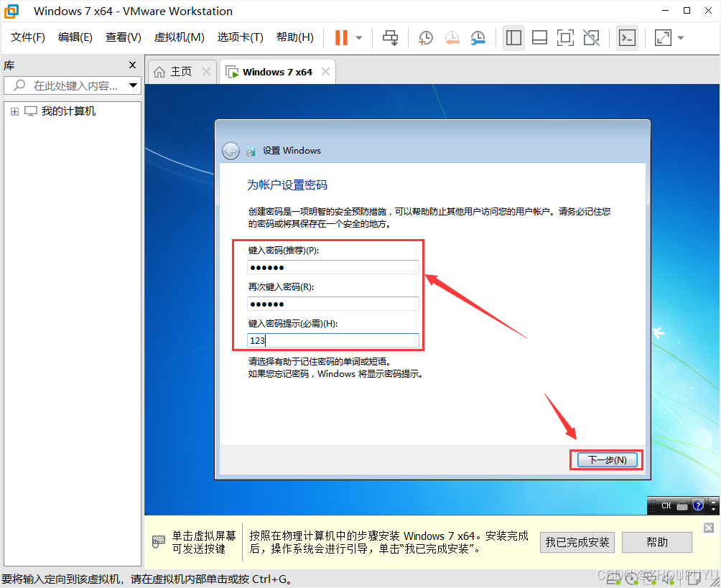
Task: Click the back arrow in 设置 Windows dialog
Action: pos(231,151)
